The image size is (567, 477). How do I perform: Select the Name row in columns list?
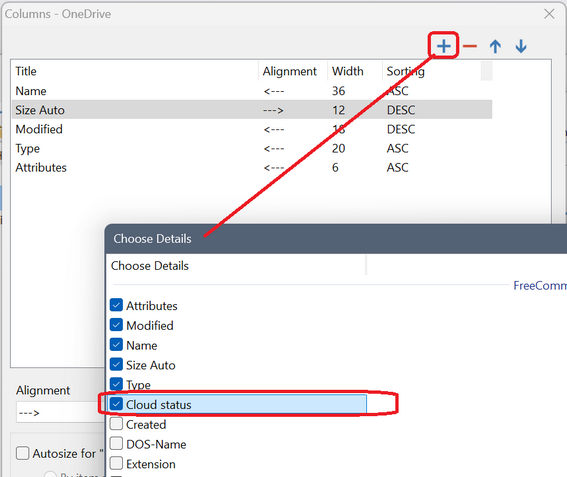(252, 90)
